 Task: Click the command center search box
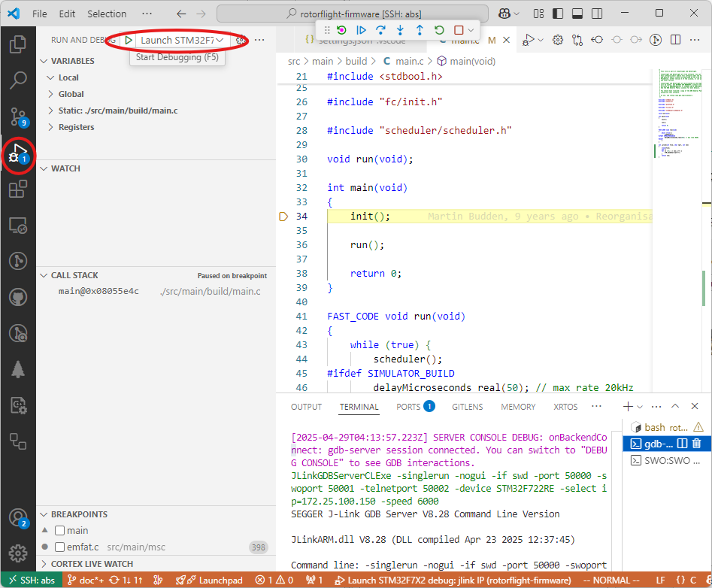pyautogui.click(x=353, y=14)
